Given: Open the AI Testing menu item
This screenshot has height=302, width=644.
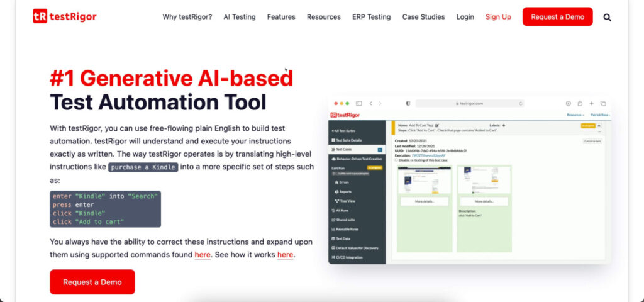Looking at the screenshot, I should point(240,17).
